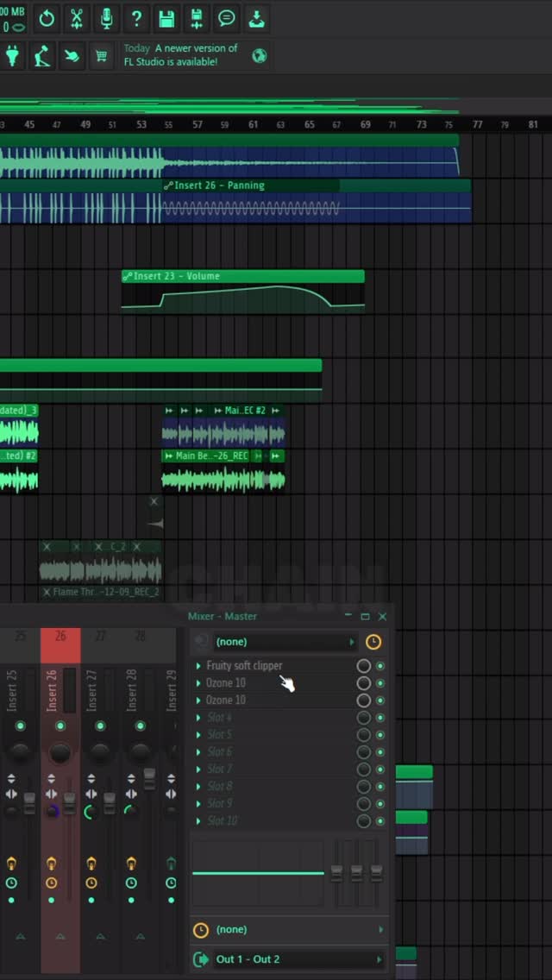Viewport: 552px width, 980px height.
Task: Click the FL Studio update available notice
Action: (x=181, y=55)
